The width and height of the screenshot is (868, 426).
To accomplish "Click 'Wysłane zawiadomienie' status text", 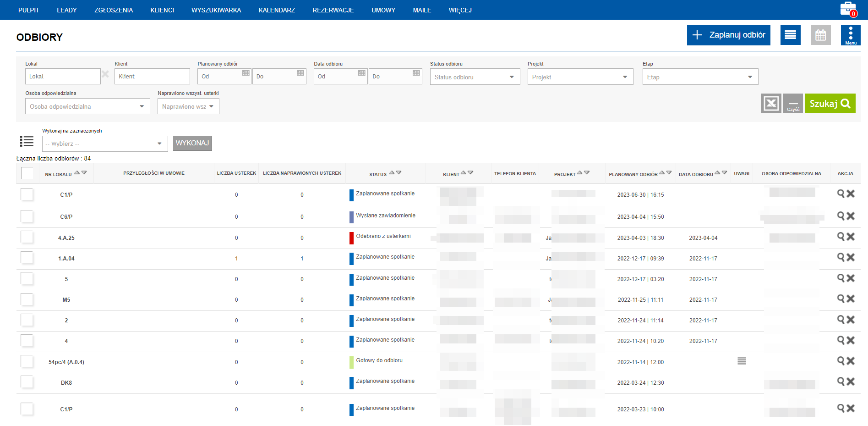I will [386, 216].
